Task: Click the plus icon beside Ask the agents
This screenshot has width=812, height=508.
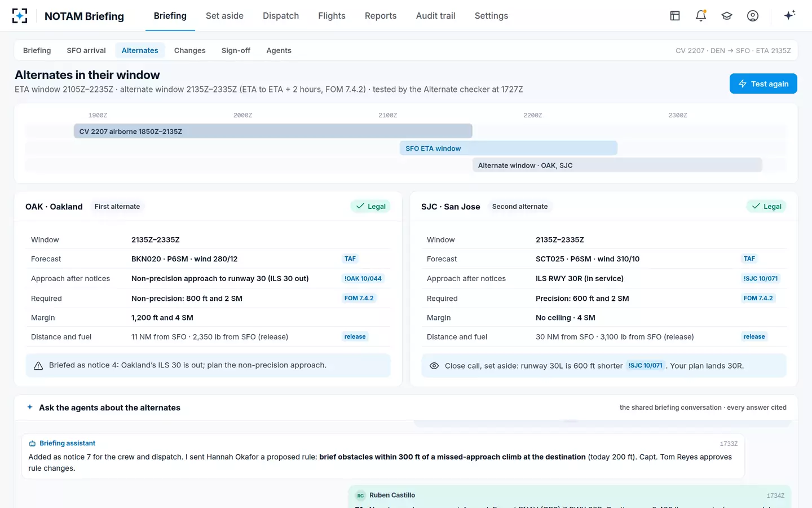Action: pos(30,407)
